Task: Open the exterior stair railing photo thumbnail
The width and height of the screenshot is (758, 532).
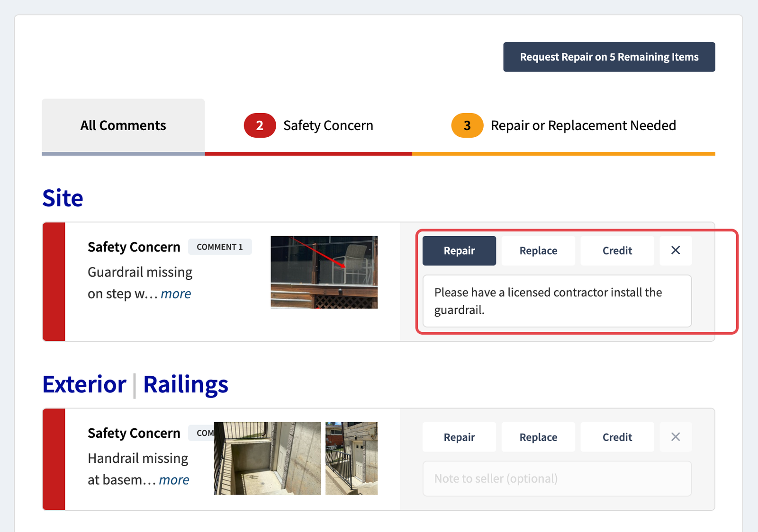Action: [352, 458]
